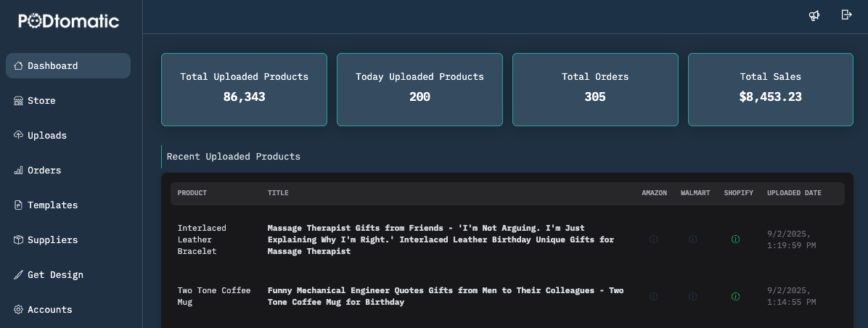
Task: Click the $8,453.23 sales value
Action: (x=771, y=97)
